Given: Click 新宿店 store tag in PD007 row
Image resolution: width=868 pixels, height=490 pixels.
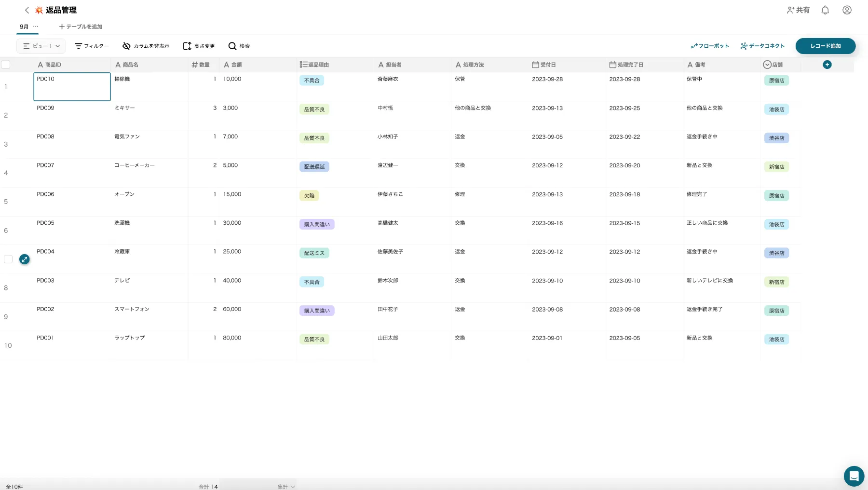Looking at the screenshot, I should (x=776, y=167).
